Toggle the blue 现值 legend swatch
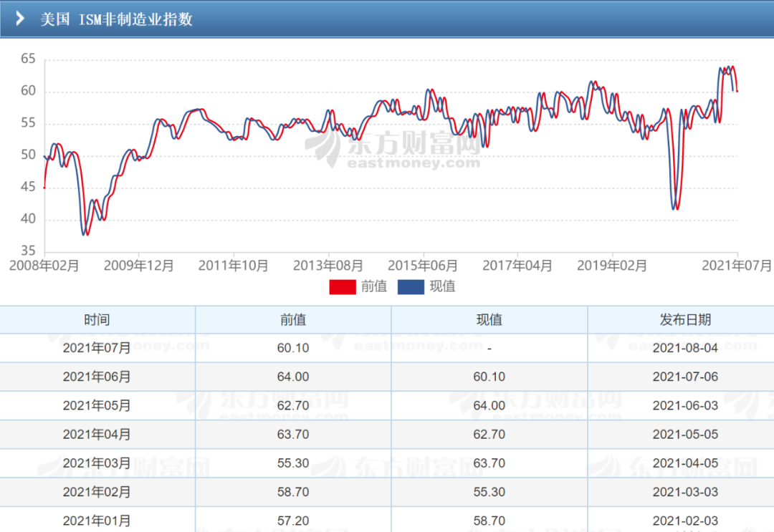774x532 pixels. [x=411, y=287]
